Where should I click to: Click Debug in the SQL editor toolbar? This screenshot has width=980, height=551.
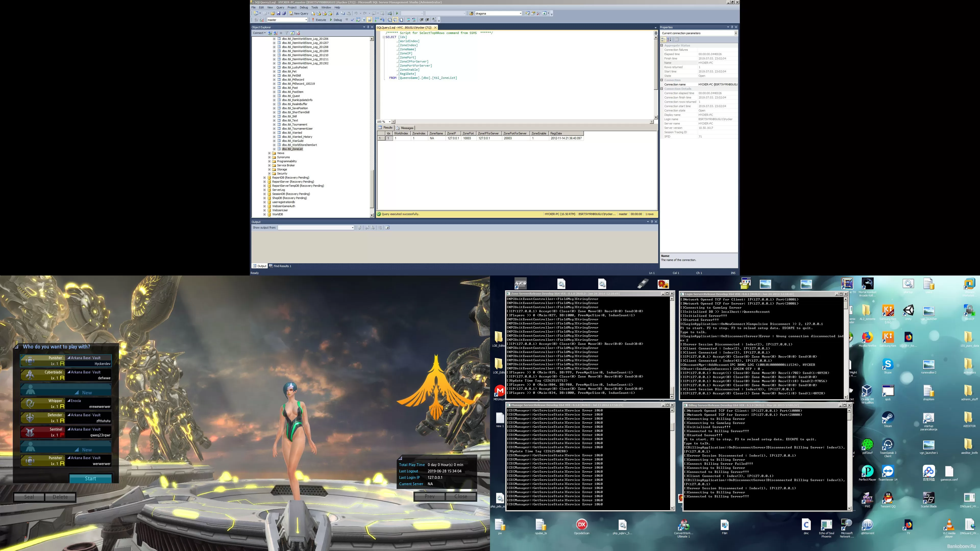pos(336,20)
